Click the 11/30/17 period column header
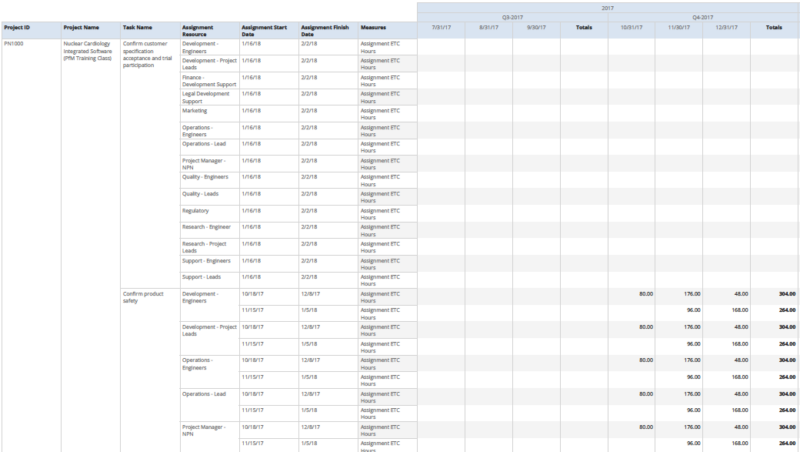Image resolution: width=800 pixels, height=452 pixels. [x=679, y=31]
